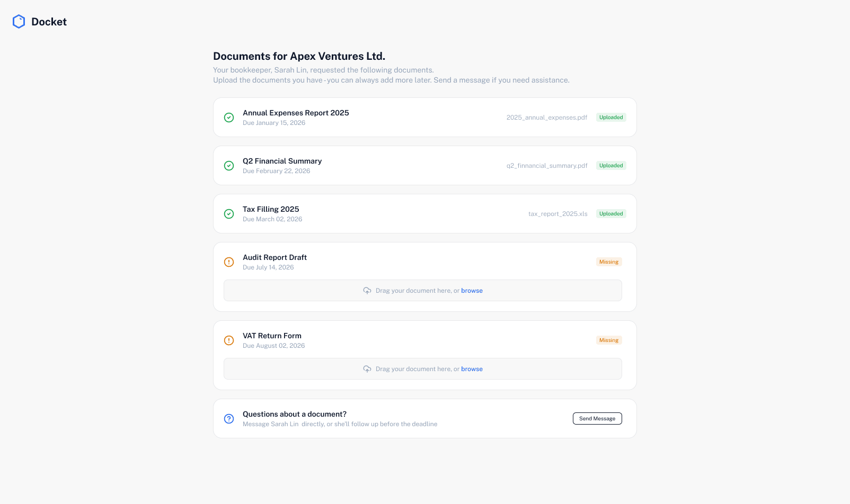Image resolution: width=850 pixels, height=504 pixels.
Task: Click the Docket hexagon logo icon
Action: click(x=19, y=22)
